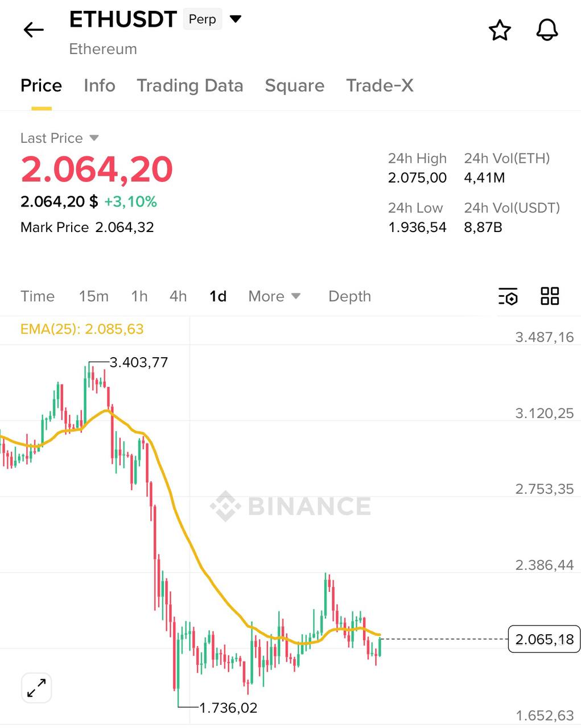Select the 15m timeframe
This screenshot has height=728, width=581.
93,296
